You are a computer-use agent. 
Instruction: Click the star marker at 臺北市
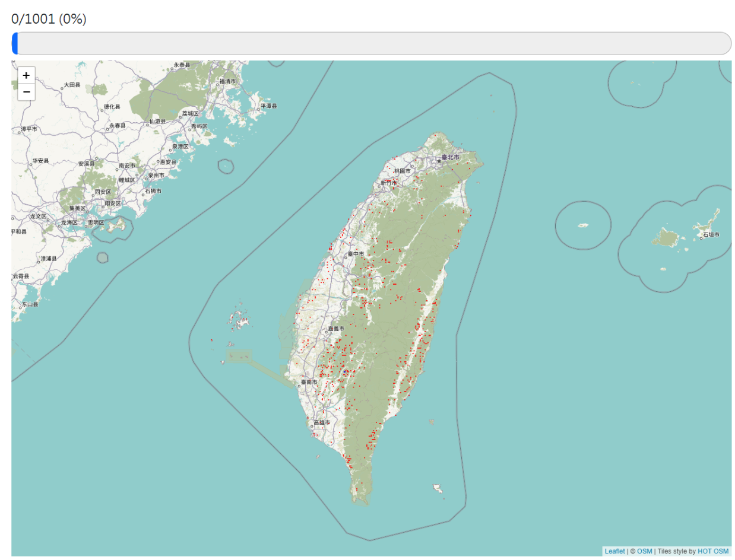coord(439,161)
